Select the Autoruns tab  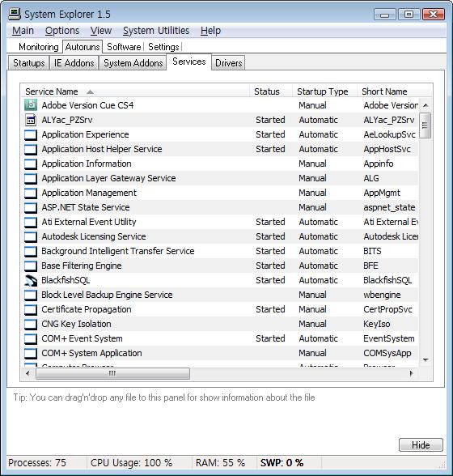[83, 47]
